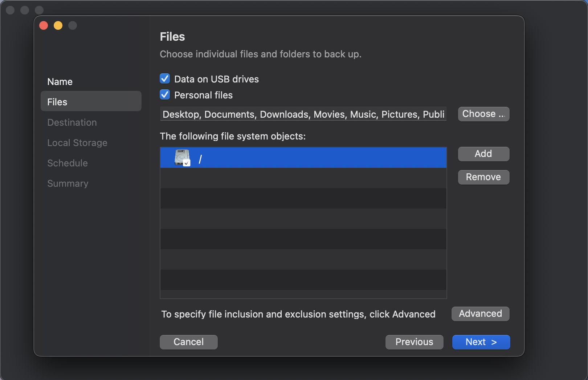Click the "Data on USB drives" label

[217, 79]
